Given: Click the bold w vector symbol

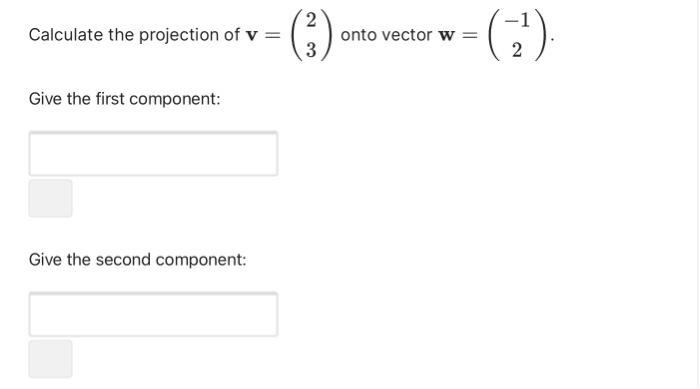Looking at the screenshot, I should [446, 35].
